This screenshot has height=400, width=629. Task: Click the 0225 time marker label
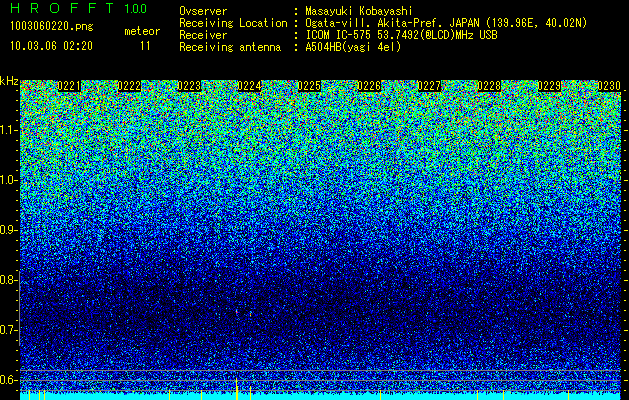(309, 86)
